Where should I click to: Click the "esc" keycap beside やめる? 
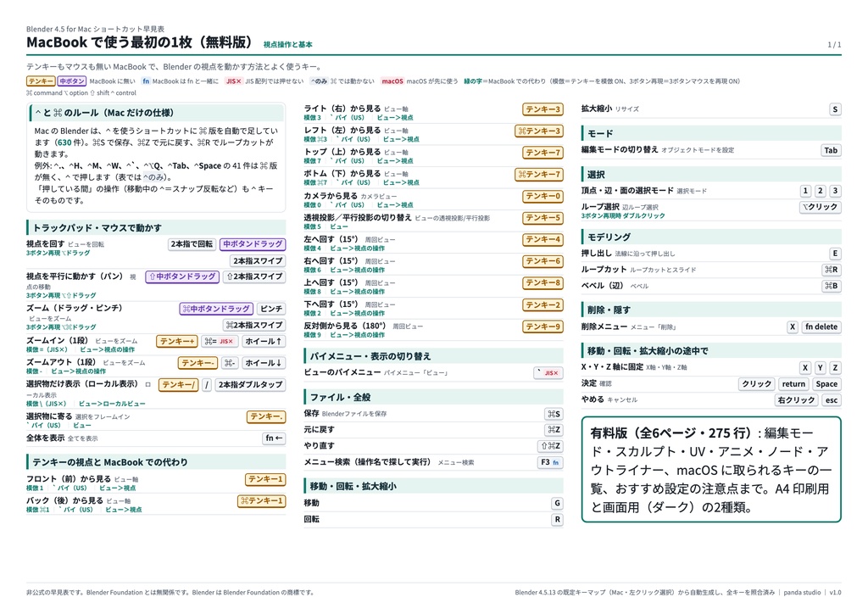(x=832, y=399)
